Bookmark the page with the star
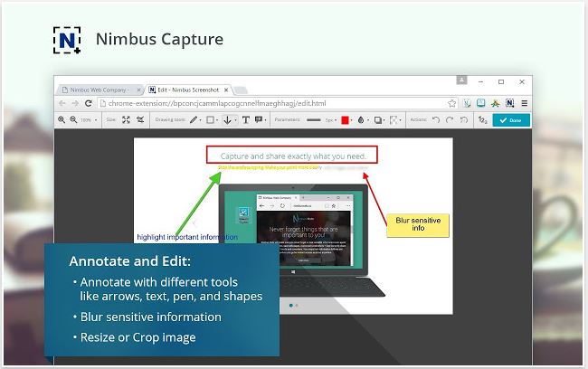Viewport: 588px width, 369px height. click(452, 103)
